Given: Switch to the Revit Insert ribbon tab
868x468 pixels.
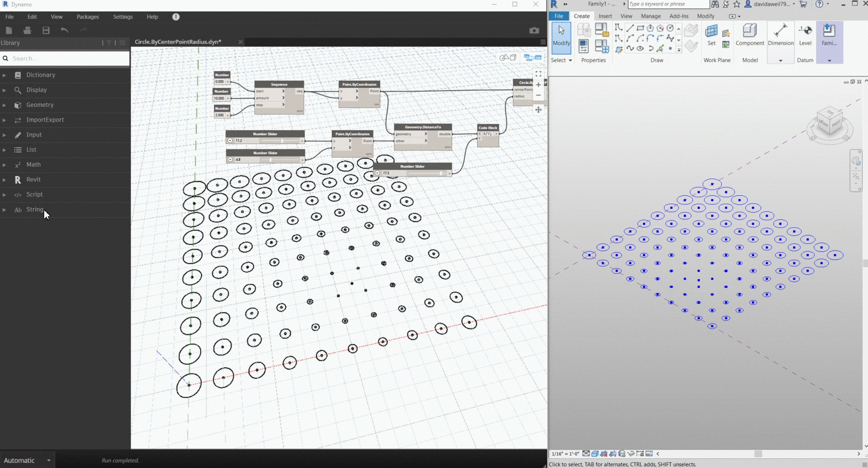Looking at the screenshot, I should click(605, 16).
